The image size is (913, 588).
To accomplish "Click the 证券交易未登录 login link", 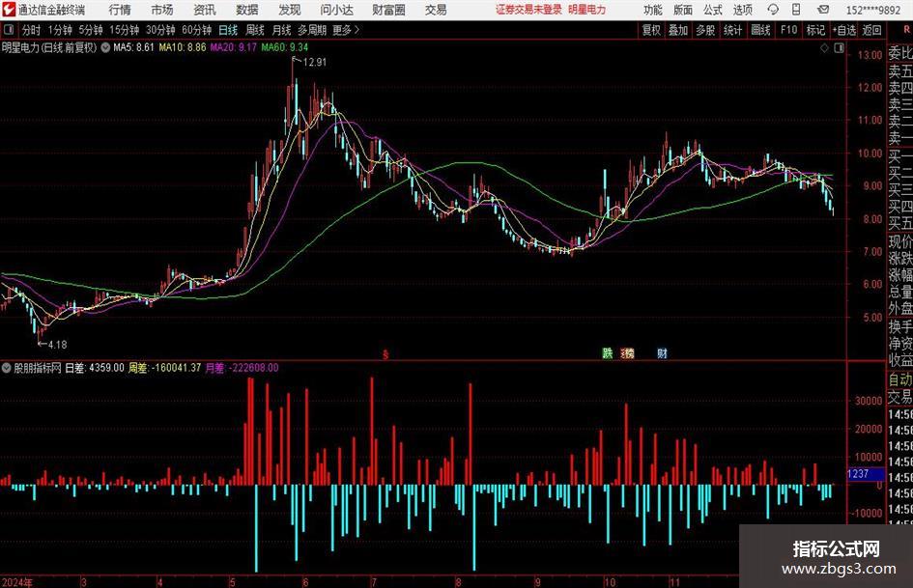I will [528, 10].
